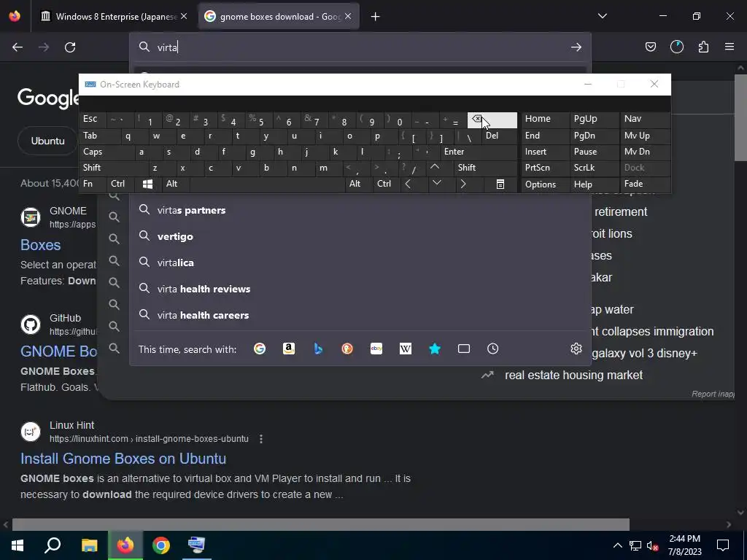Open the notification center on taskbar
The width and height of the screenshot is (747, 560).
(723, 545)
